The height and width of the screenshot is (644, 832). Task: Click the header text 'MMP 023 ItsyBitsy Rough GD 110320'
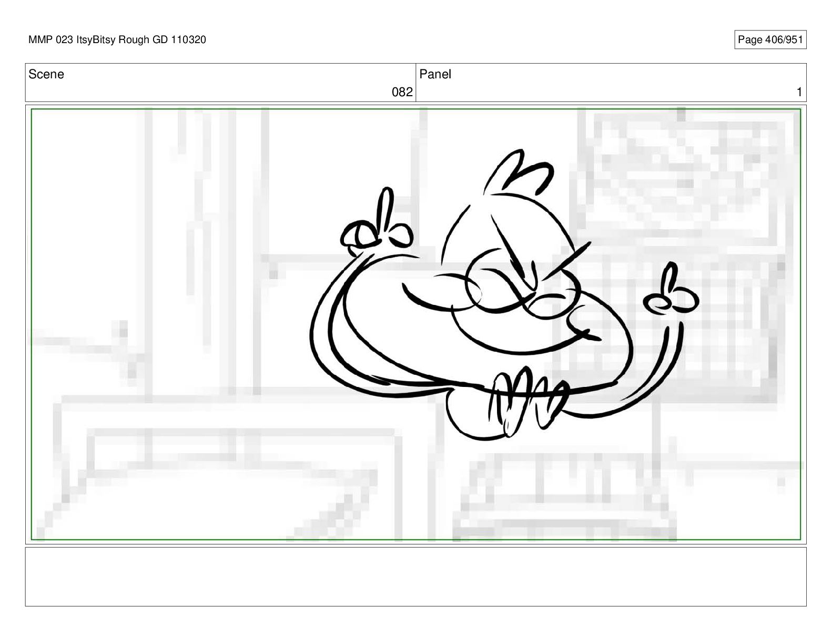117,39
